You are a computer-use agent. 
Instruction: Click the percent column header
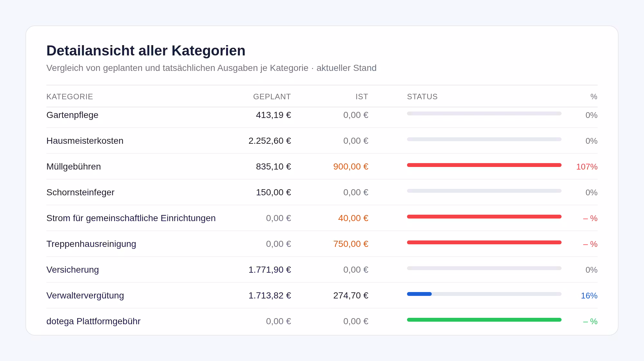(594, 97)
